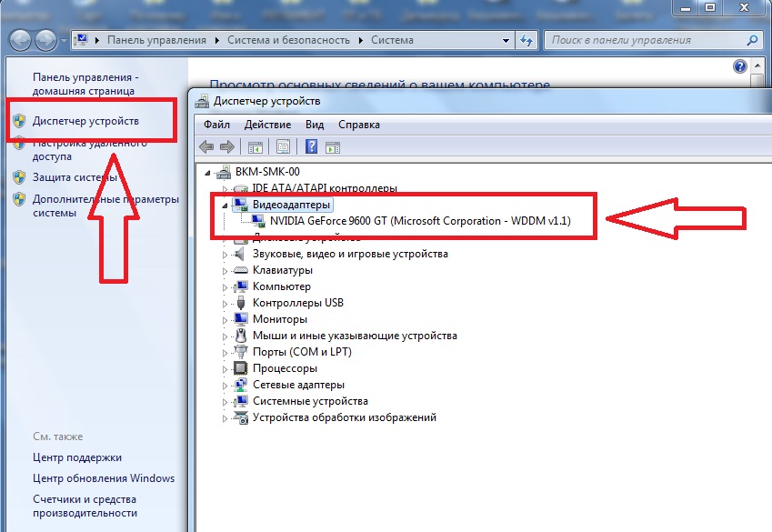The height and width of the screenshot is (532, 772).
Task: Expand the Клавиатуры category
Action: pos(225,271)
